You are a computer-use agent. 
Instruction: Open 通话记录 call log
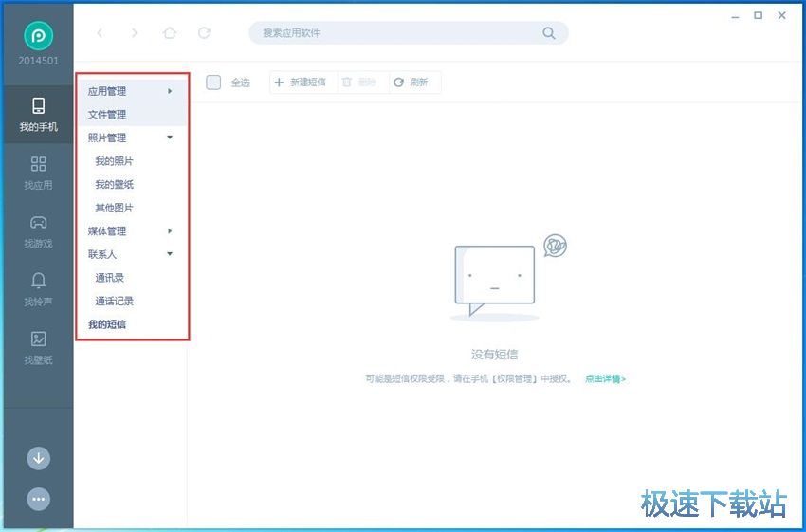pyautogui.click(x=114, y=302)
